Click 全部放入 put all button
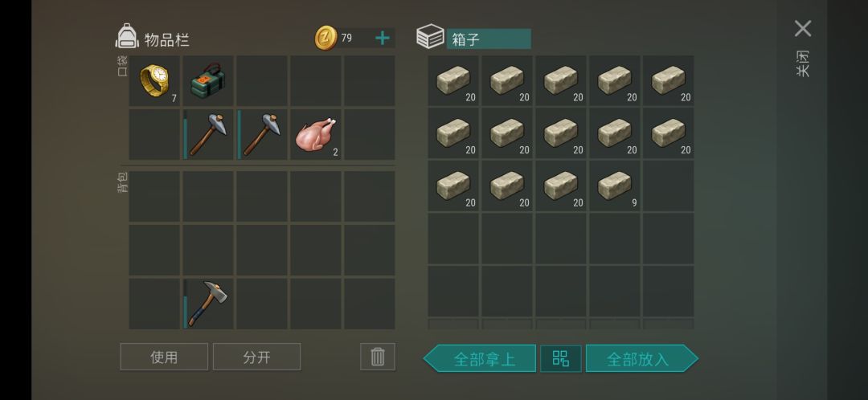The width and height of the screenshot is (868, 400). 642,358
